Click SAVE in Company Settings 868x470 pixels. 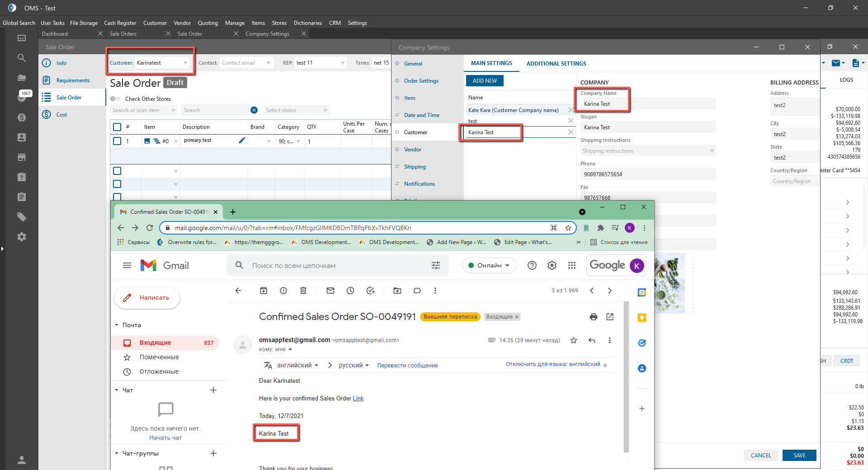pos(799,455)
